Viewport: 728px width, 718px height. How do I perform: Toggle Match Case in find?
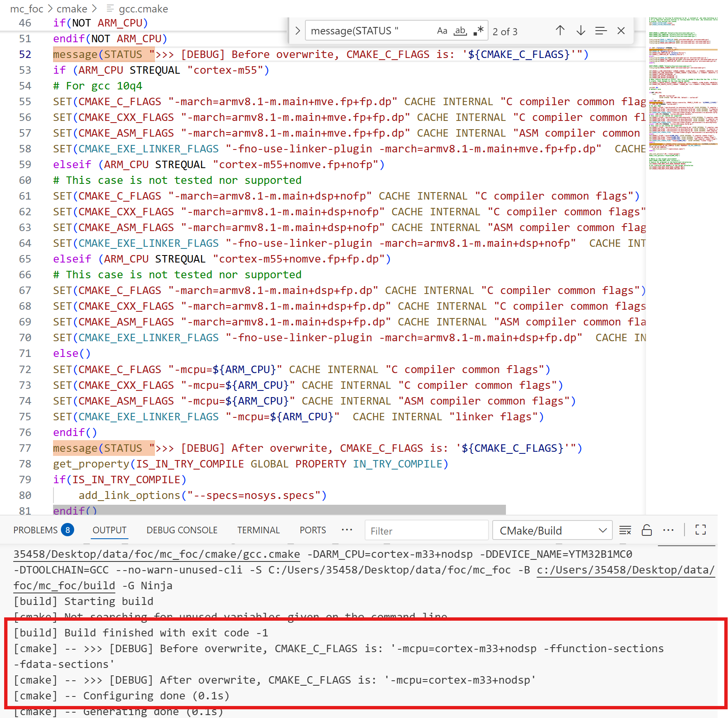[x=442, y=31]
